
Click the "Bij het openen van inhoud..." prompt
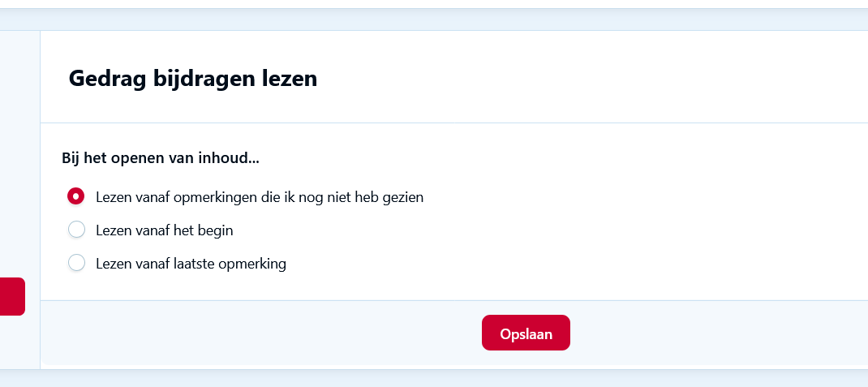click(x=161, y=158)
